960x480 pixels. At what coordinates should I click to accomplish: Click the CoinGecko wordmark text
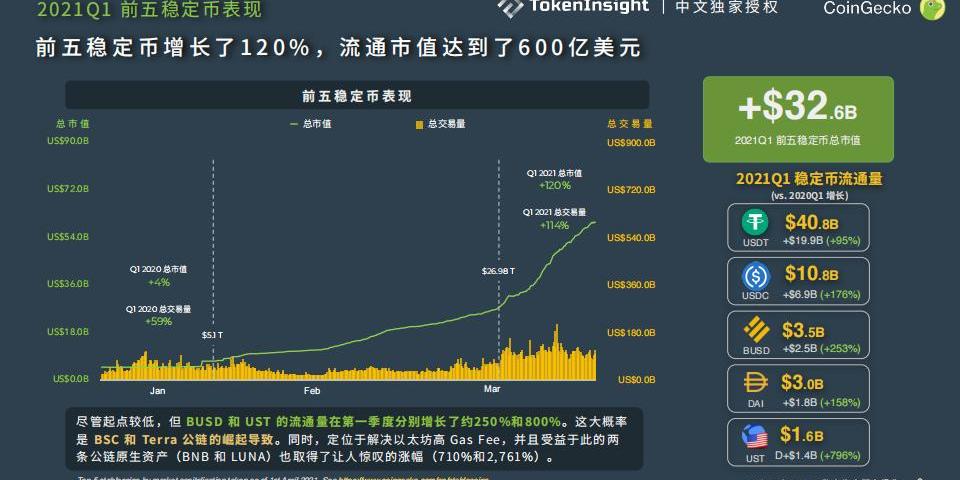867,8
